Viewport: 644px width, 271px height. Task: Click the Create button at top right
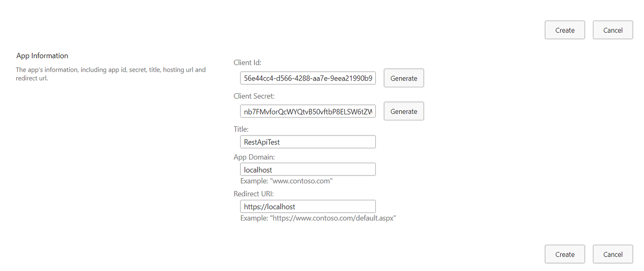coord(564,30)
